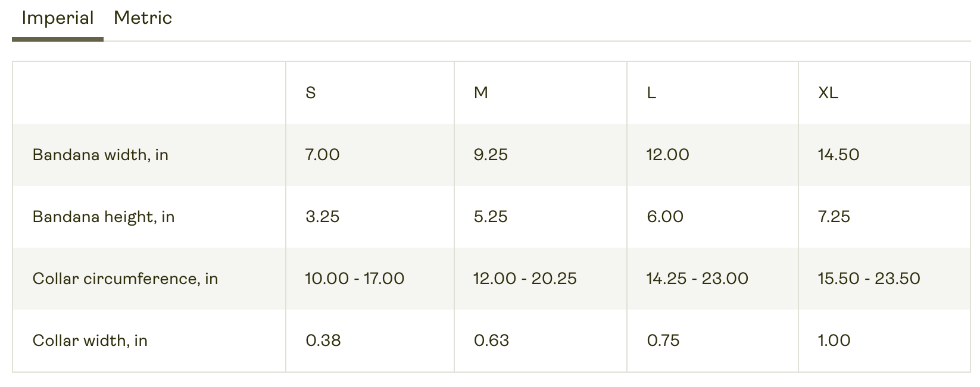
Task: Click the L size column header
Action: click(651, 93)
